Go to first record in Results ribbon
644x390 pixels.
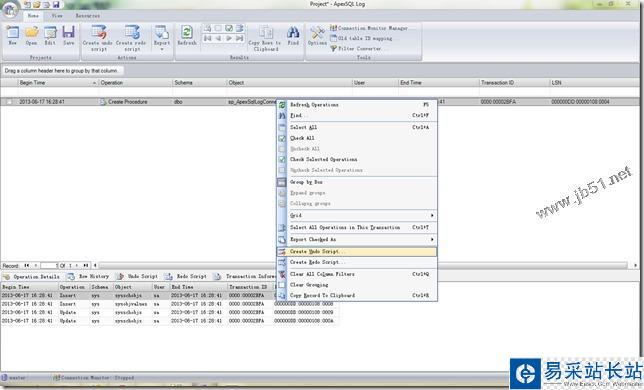pyautogui.click(x=207, y=38)
